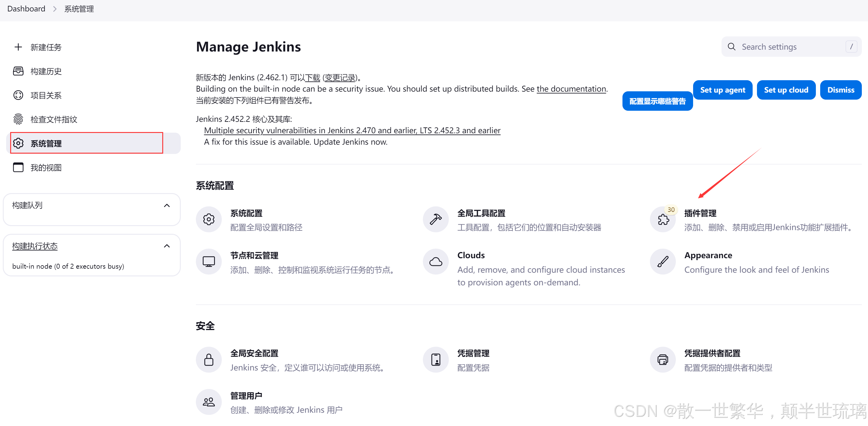Screen dimensions: 868x426
Task: Click the paintbrush icon of Appearance
Action: point(663,262)
